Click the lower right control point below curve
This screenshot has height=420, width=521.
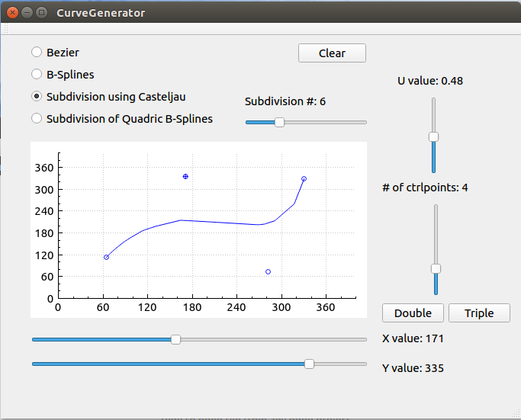268,272
